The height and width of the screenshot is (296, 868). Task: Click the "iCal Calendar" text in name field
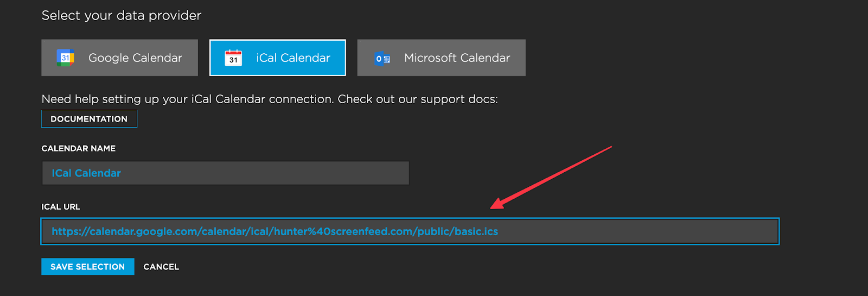tap(86, 173)
